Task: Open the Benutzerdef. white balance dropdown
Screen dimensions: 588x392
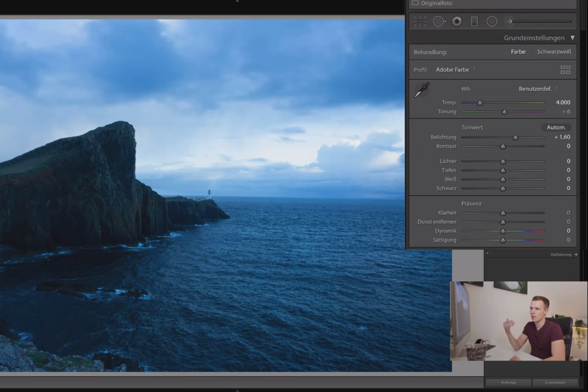Action: coord(538,89)
